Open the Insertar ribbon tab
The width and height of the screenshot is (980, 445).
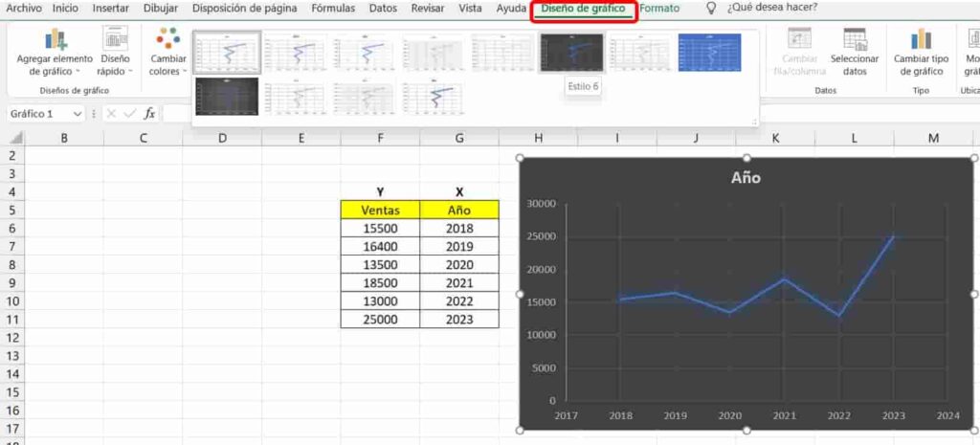click(x=111, y=8)
